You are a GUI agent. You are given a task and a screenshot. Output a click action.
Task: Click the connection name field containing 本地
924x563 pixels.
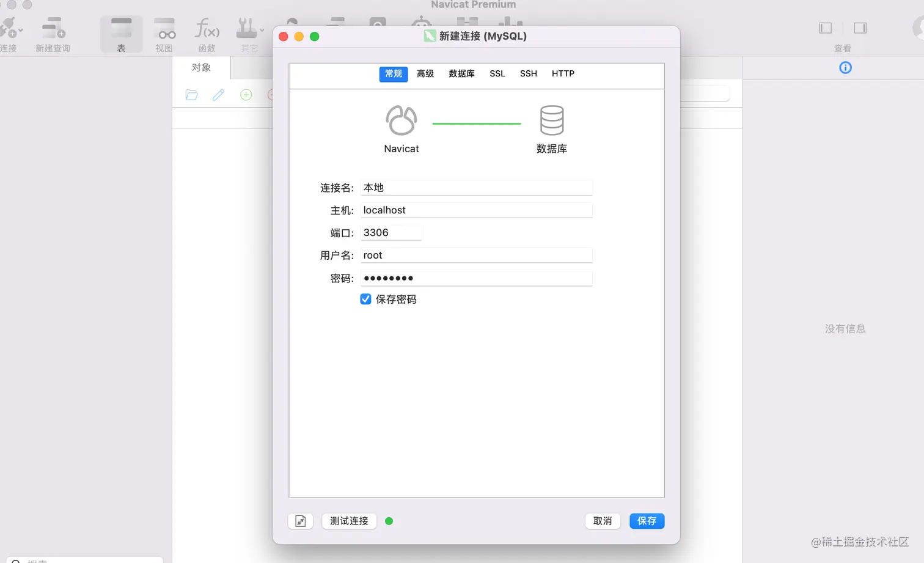476,188
